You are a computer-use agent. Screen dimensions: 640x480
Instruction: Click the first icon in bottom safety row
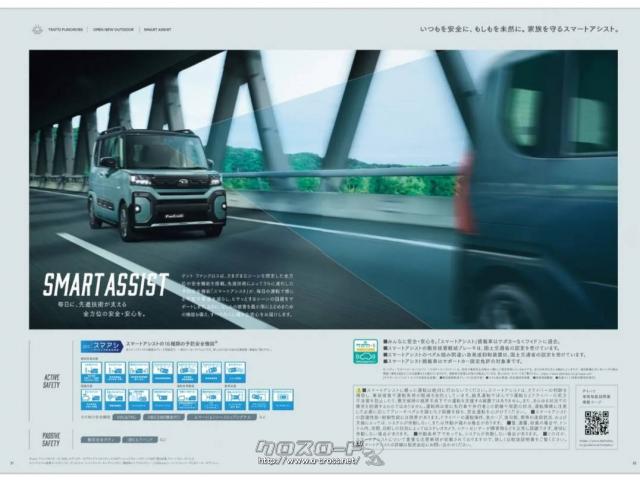[x=91, y=398]
